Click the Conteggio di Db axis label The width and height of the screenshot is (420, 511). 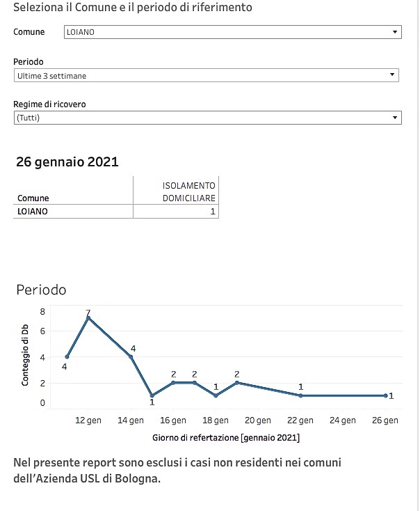point(25,355)
